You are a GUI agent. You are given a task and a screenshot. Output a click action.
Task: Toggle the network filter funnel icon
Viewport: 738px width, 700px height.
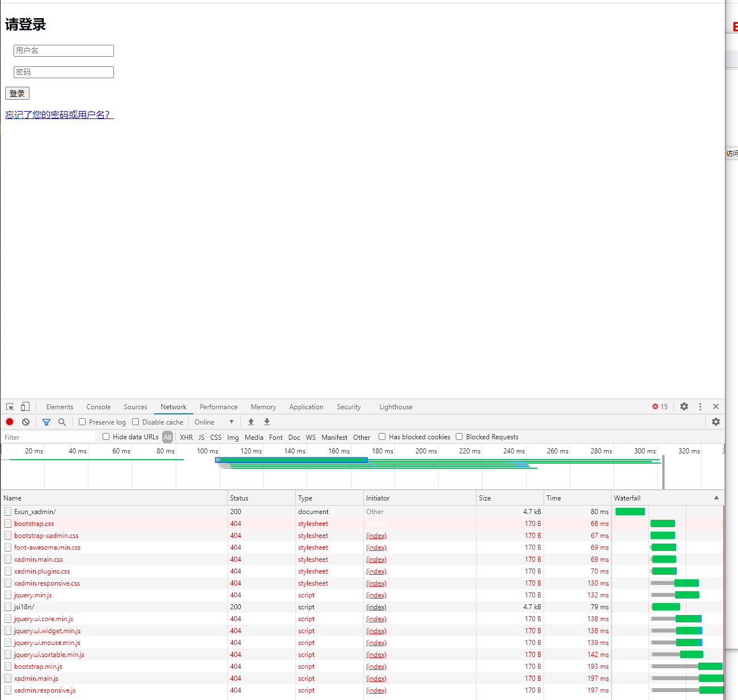click(46, 422)
